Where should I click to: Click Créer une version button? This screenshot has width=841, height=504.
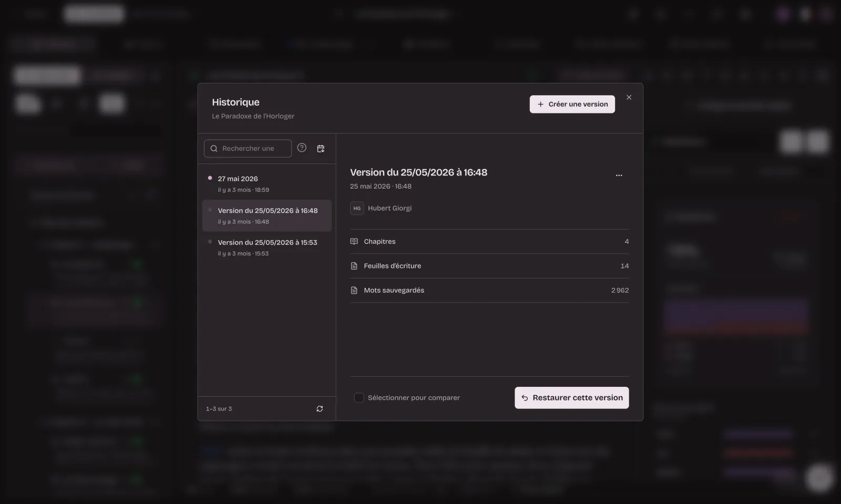[572, 104]
